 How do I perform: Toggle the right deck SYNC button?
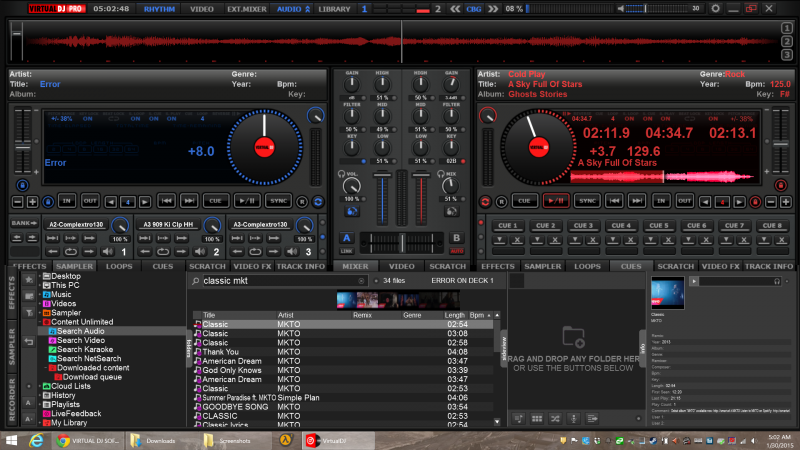[587, 201]
